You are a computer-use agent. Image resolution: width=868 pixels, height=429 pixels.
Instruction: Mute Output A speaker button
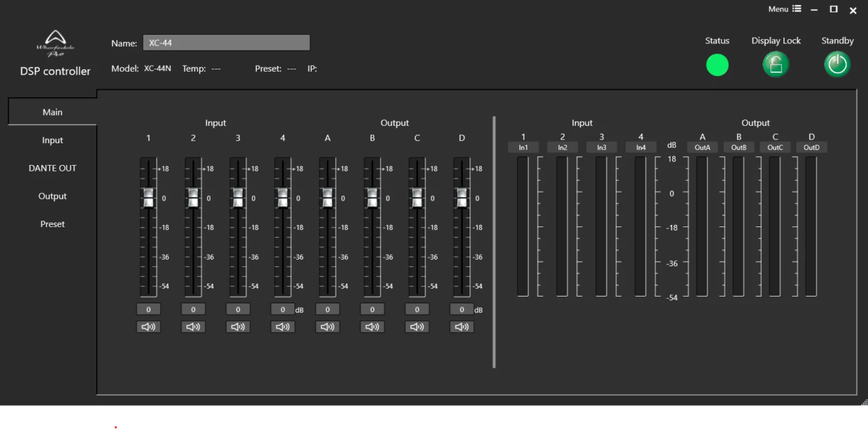tap(328, 327)
